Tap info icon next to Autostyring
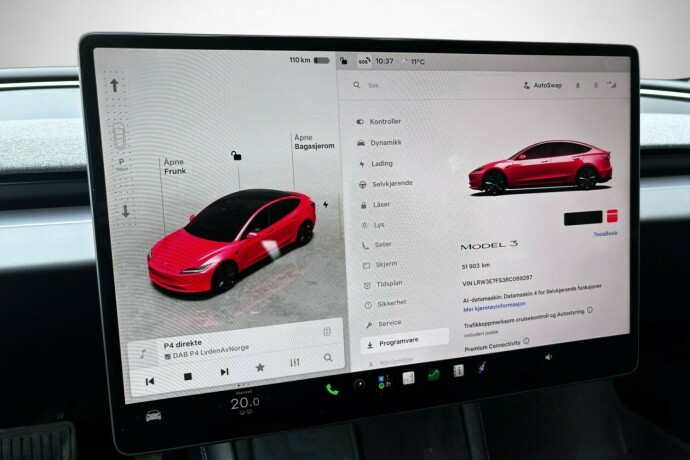 tap(590, 310)
